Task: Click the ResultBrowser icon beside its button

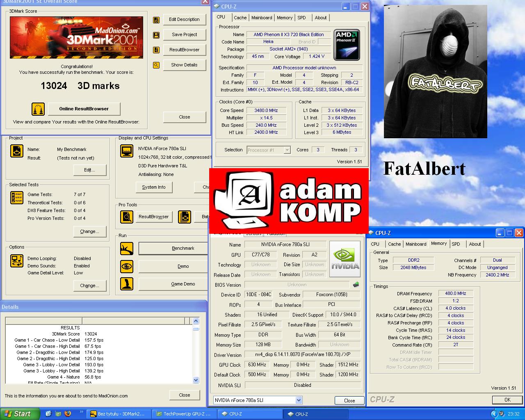Action: coord(156,50)
